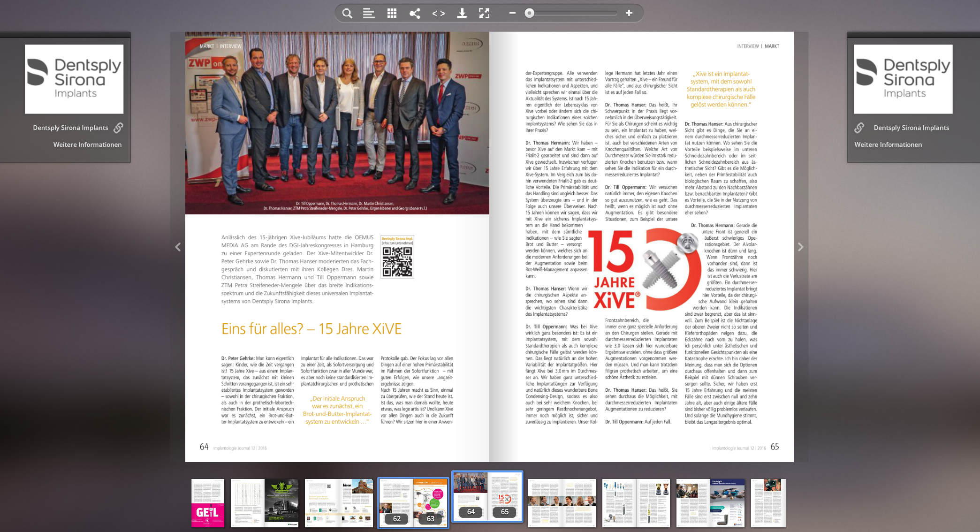The height and width of the screenshot is (532, 980).
Task: Click the quote 'Der initiale Anspruch'
Action: coord(337,410)
